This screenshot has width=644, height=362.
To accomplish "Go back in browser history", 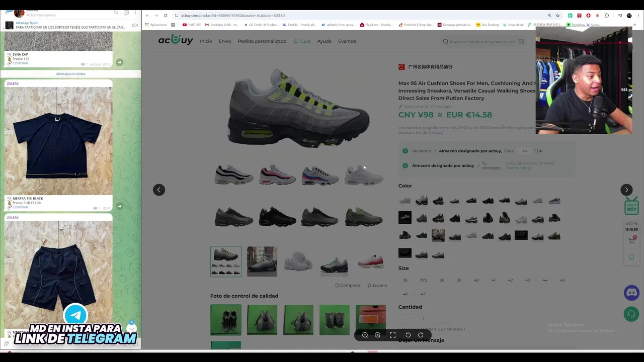I will [147, 16].
